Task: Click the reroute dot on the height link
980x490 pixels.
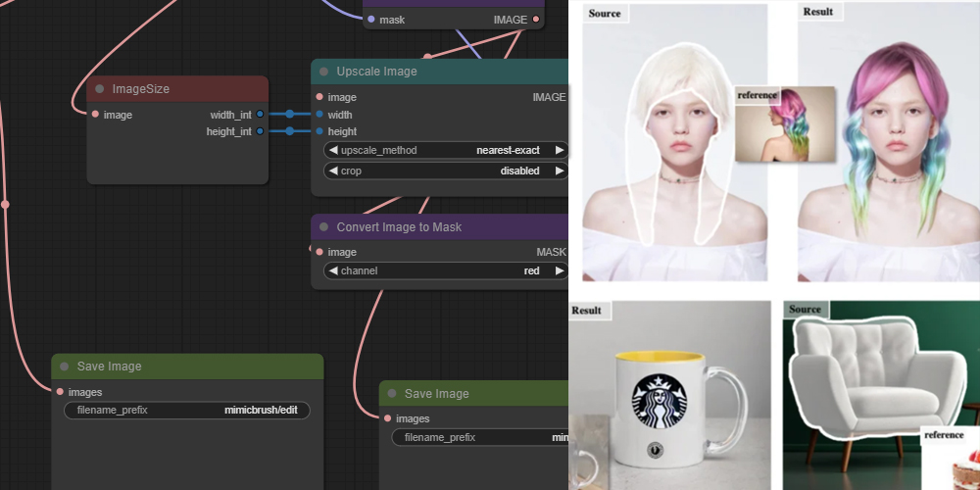Action: (x=289, y=131)
